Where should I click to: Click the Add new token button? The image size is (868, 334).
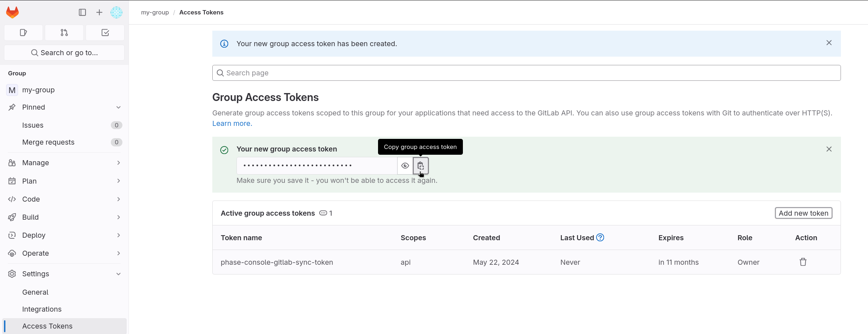click(x=803, y=213)
